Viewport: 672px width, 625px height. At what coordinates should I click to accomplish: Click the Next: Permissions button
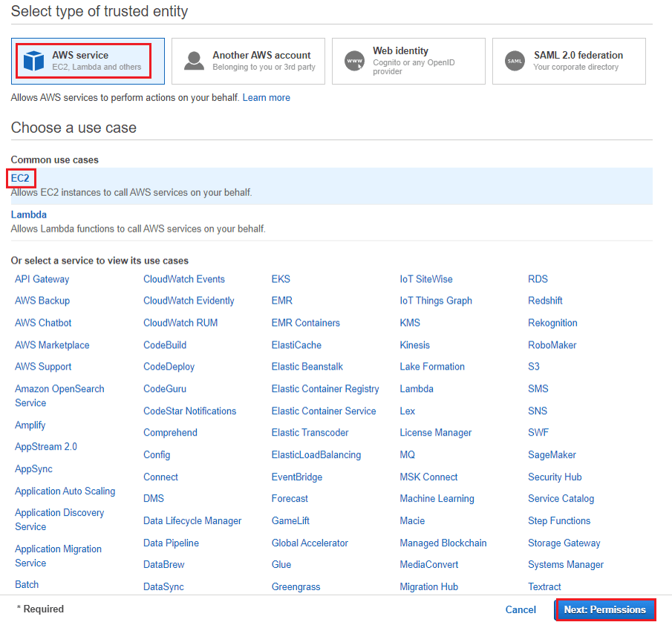point(604,609)
